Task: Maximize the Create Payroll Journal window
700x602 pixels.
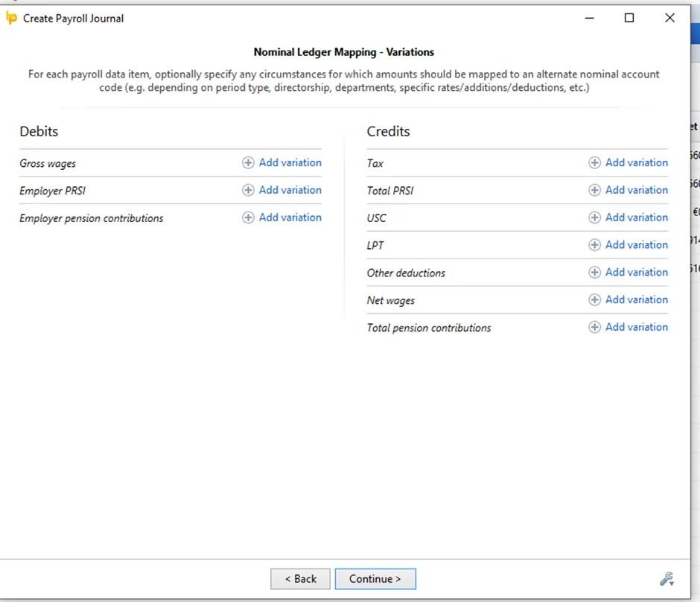Action: pyautogui.click(x=629, y=18)
